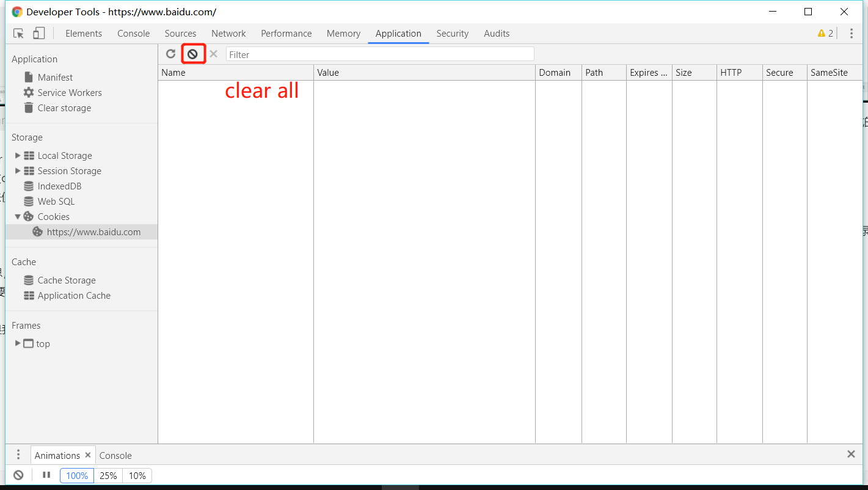Screen dimensions: 868x490
Task: Switch to the Elements tab
Action: click(x=84, y=34)
